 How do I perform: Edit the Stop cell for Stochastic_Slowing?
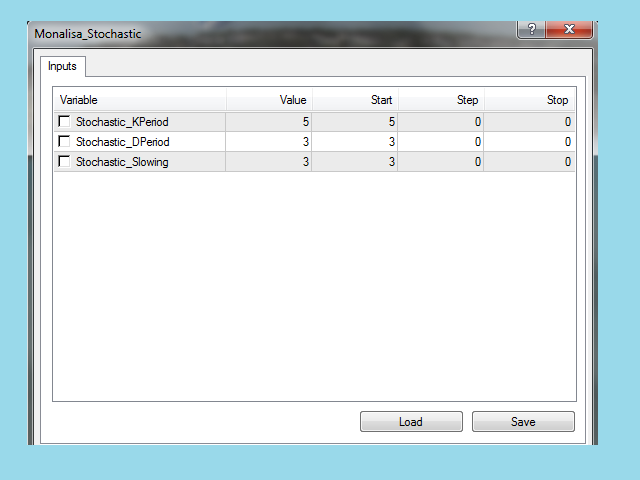pos(529,162)
